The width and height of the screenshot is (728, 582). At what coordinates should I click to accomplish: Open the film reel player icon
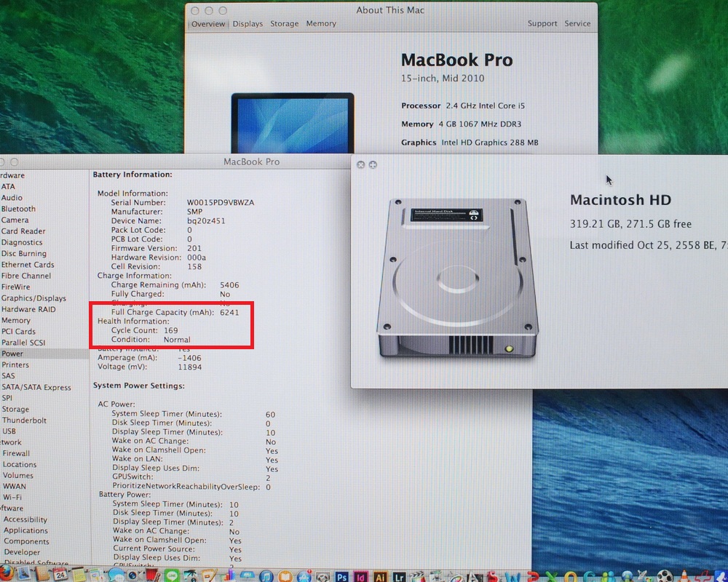click(x=665, y=576)
